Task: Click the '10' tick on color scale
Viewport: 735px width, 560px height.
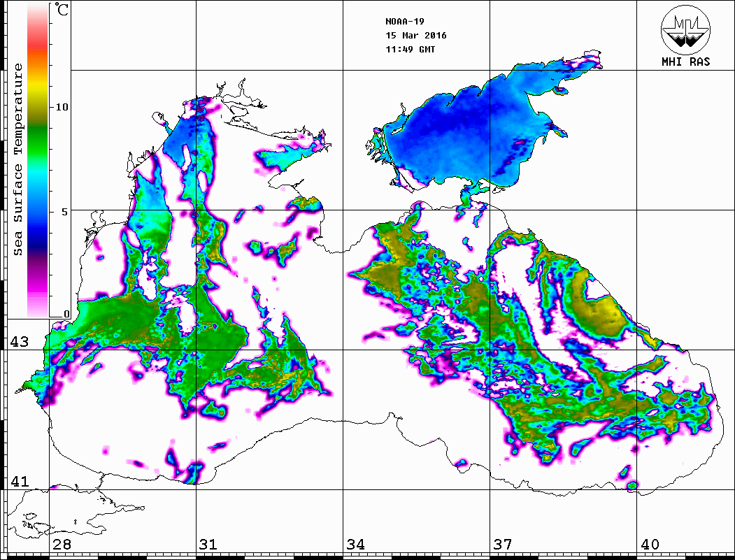Action: pyautogui.click(x=62, y=107)
